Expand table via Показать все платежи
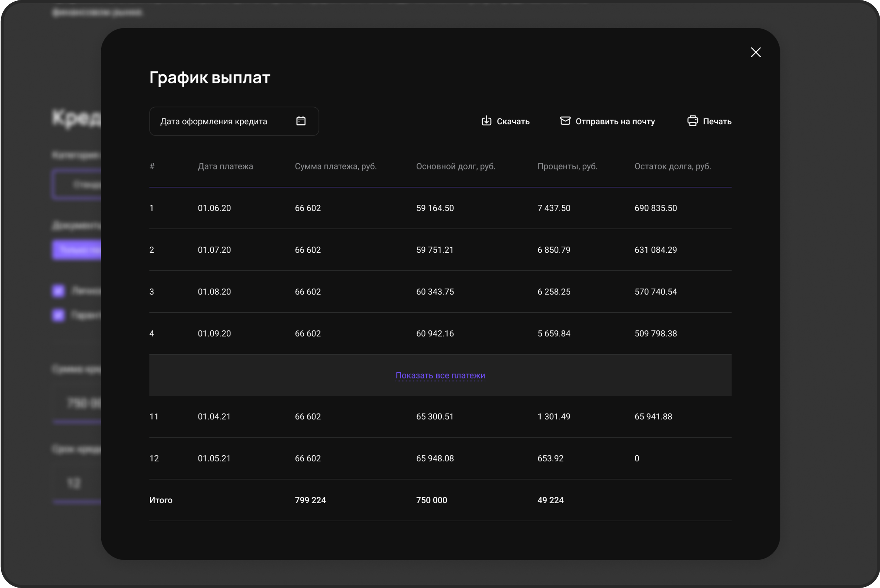 [x=440, y=375]
